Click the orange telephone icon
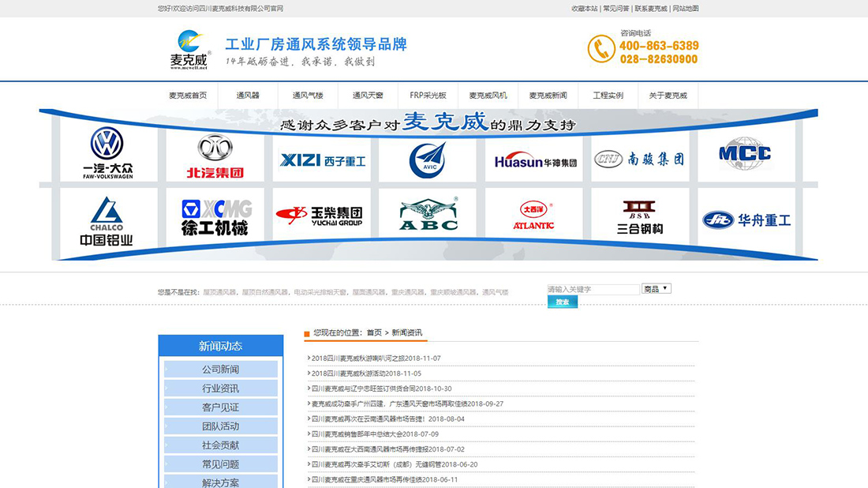Viewport: 868px width, 488px height. (x=601, y=49)
